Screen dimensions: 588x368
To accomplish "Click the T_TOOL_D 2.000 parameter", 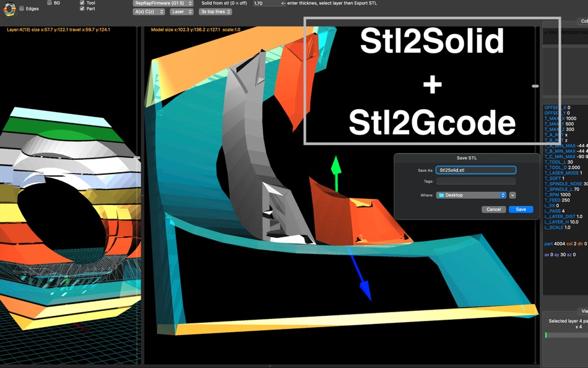I will tap(562, 167).
